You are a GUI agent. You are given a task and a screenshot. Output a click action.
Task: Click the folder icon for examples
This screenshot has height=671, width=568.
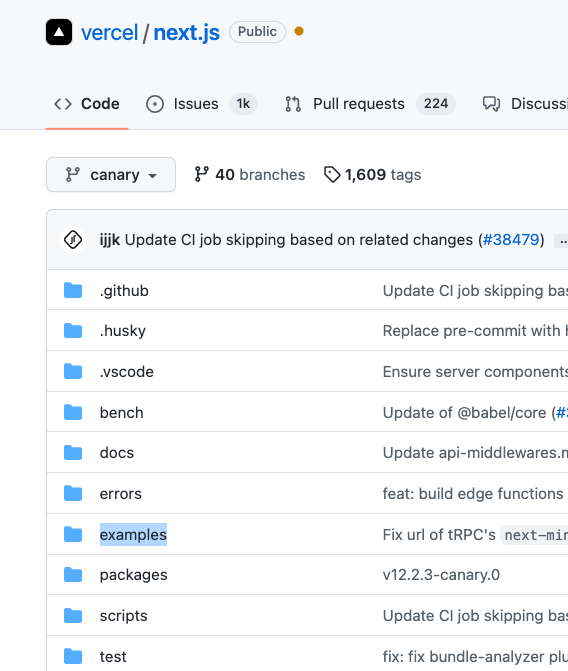click(x=73, y=534)
